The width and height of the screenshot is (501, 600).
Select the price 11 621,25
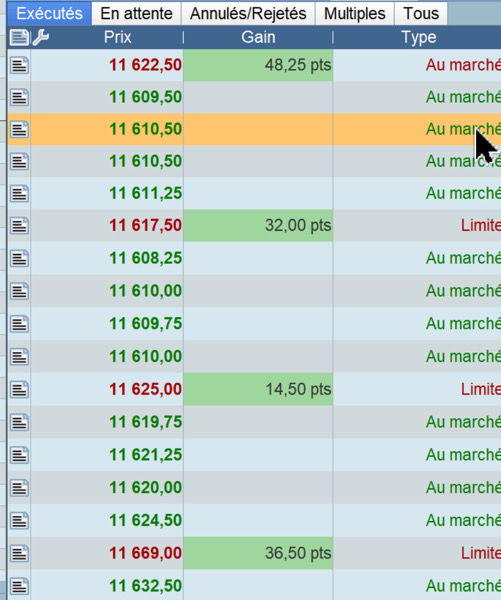coord(145,455)
